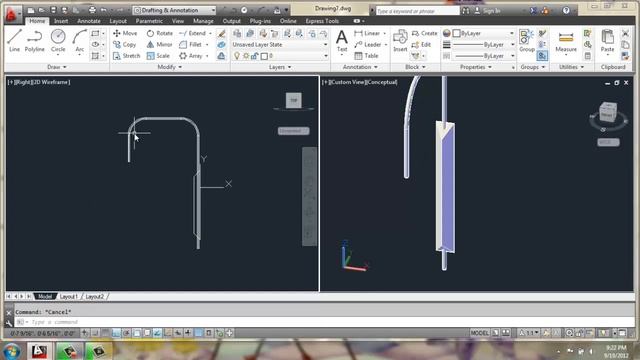Open the Unsaved Layer State dropdown
This screenshot has width=640, height=360.
point(280,44)
